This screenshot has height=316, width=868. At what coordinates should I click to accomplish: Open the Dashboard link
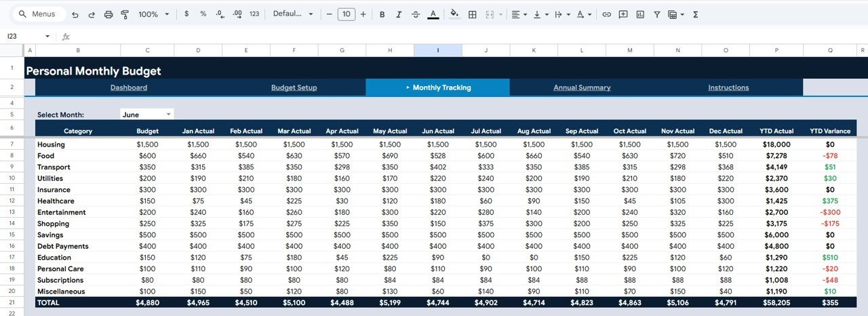pyautogui.click(x=129, y=87)
